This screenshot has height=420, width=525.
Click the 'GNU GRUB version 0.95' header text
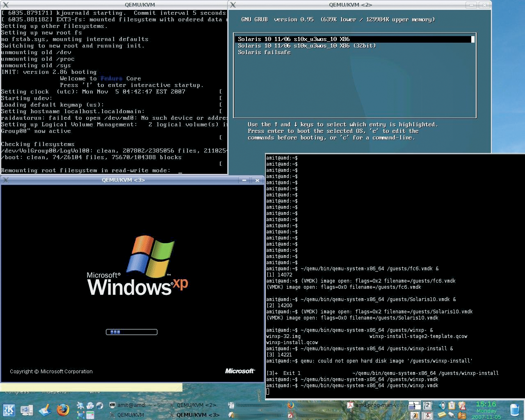point(277,20)
